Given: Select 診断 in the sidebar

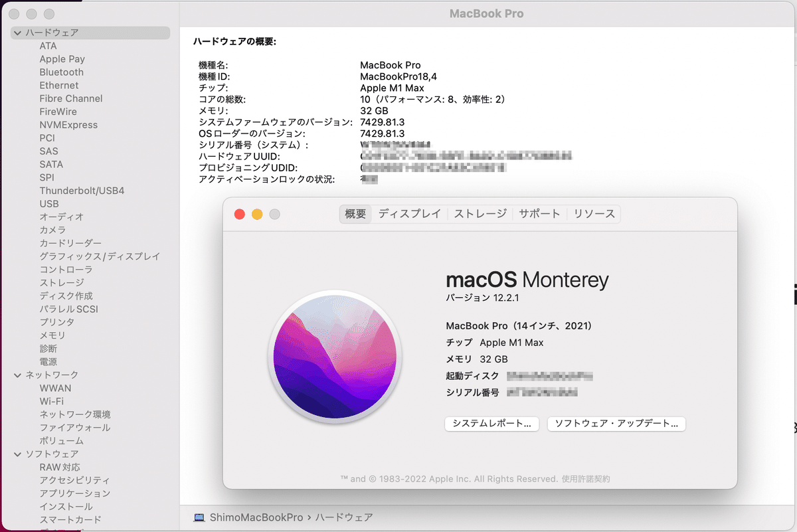Looking at the screenshot, I should pos(48,349).
